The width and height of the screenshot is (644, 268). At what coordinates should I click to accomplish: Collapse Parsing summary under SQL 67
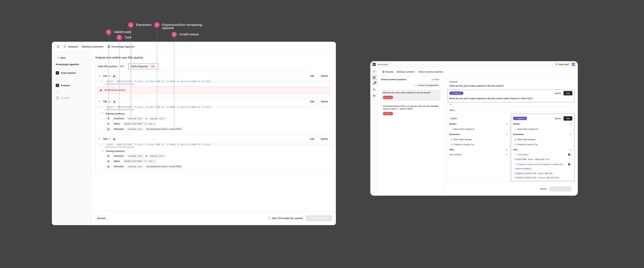tap(102, 151)
